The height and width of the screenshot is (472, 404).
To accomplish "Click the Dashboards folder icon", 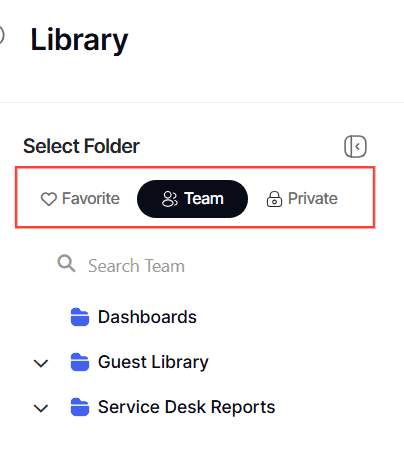I will click(x=80, y=317).
